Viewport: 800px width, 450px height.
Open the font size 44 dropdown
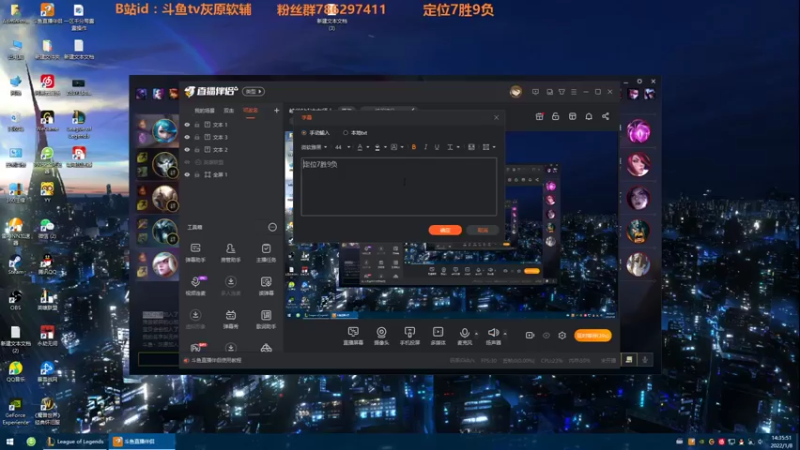(x=342, y=147)
